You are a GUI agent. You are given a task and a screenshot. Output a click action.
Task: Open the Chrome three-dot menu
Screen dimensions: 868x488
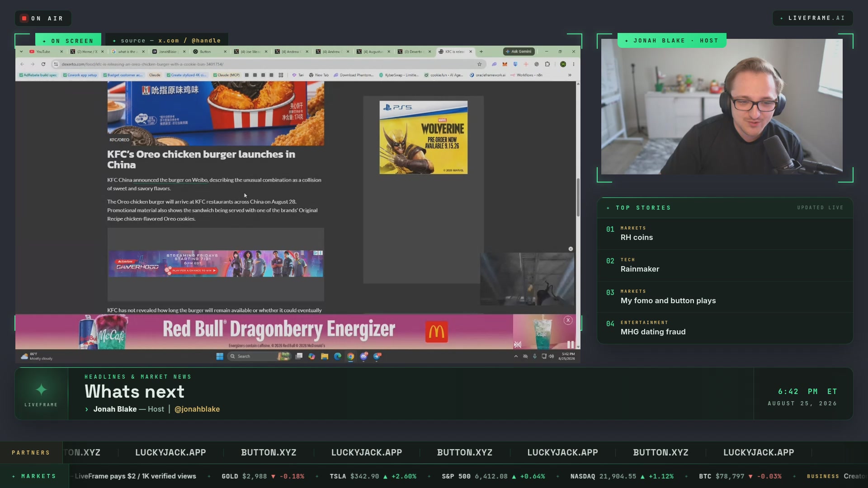click(574, 64)
